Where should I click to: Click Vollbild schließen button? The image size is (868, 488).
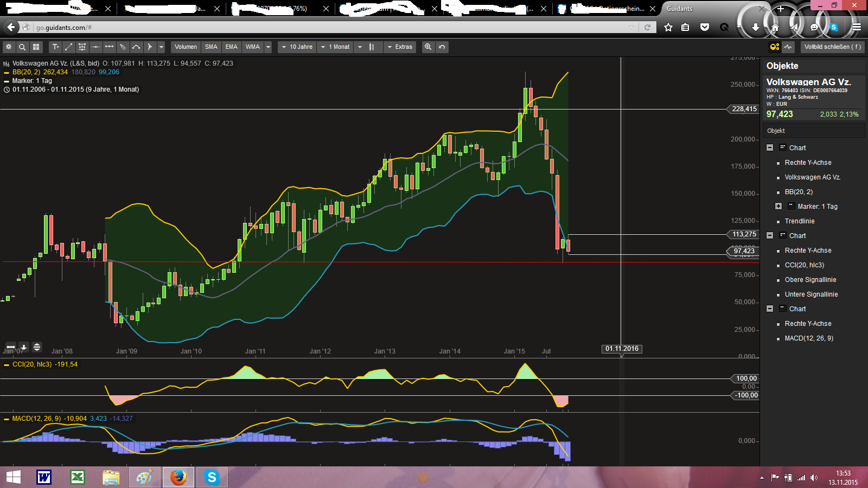[x=832, y=47]
